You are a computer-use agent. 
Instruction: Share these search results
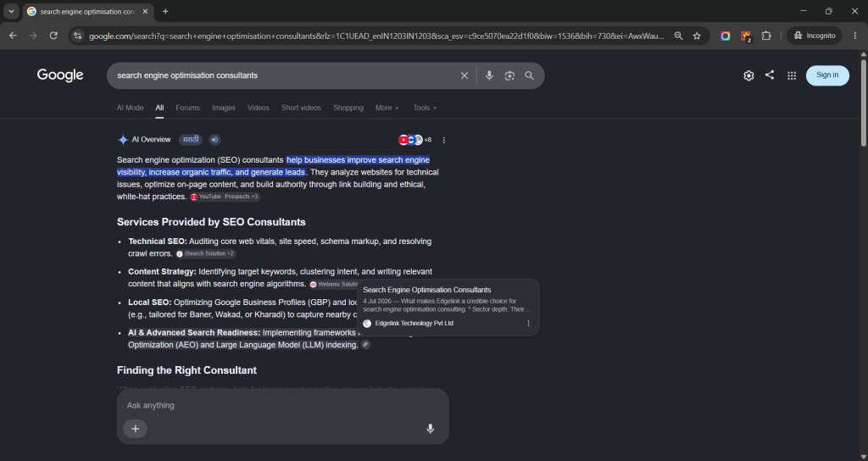pyautogui.click(x=770, y=75)
